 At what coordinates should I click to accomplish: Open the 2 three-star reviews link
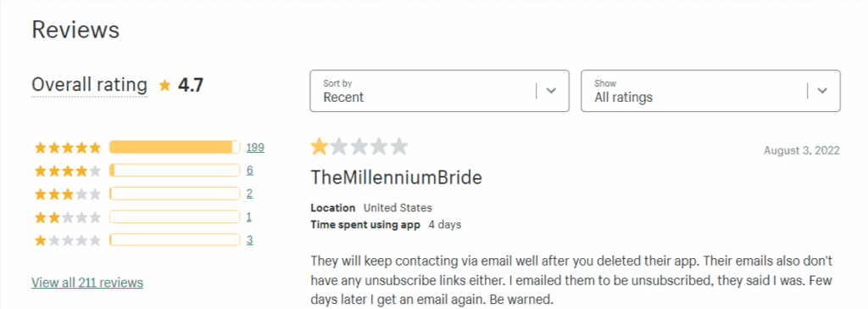250,194
